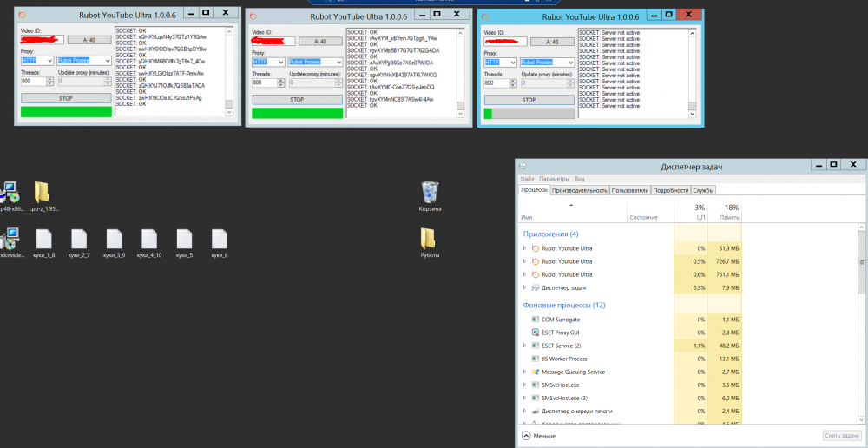
Task: Click the Video ID field in 'Server not active' window
Action: point(505,42)
